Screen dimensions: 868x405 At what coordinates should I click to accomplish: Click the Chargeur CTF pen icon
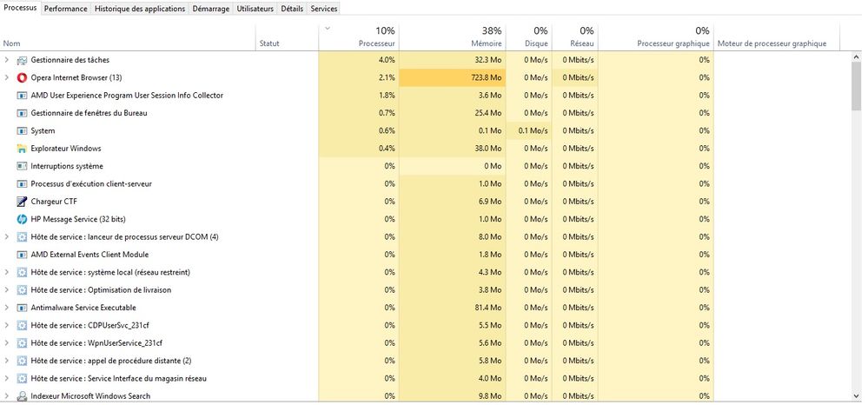coord(22,202)
